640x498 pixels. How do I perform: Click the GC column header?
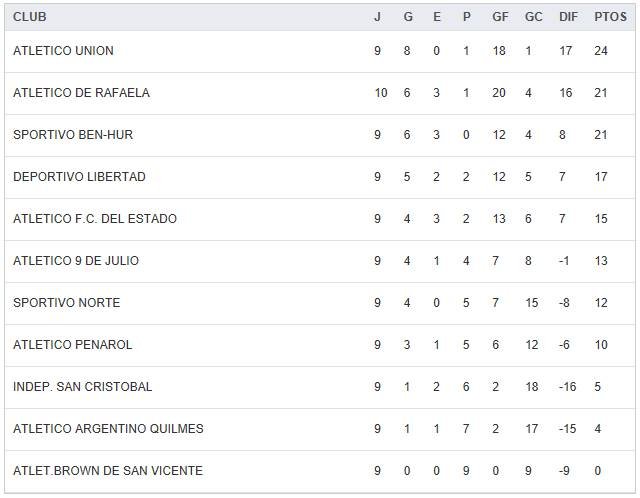point(534,17)
